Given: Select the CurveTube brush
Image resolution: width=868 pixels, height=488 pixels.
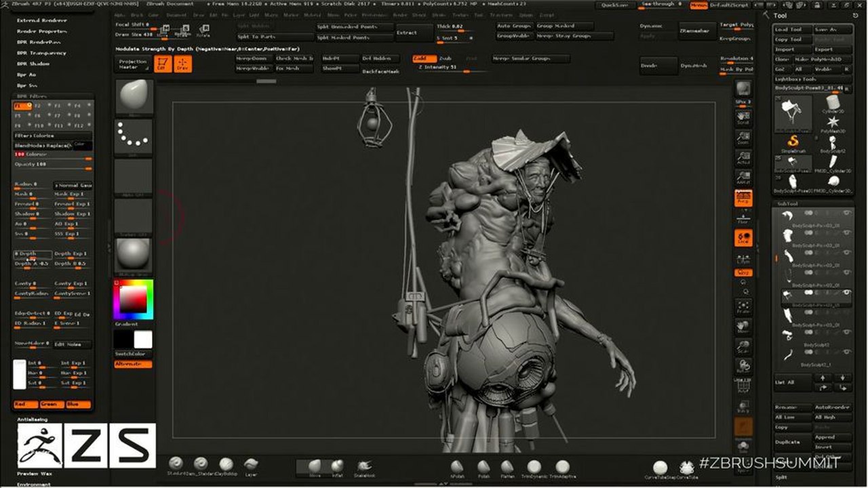Looking at the screenshot, I should pos(687,468).
